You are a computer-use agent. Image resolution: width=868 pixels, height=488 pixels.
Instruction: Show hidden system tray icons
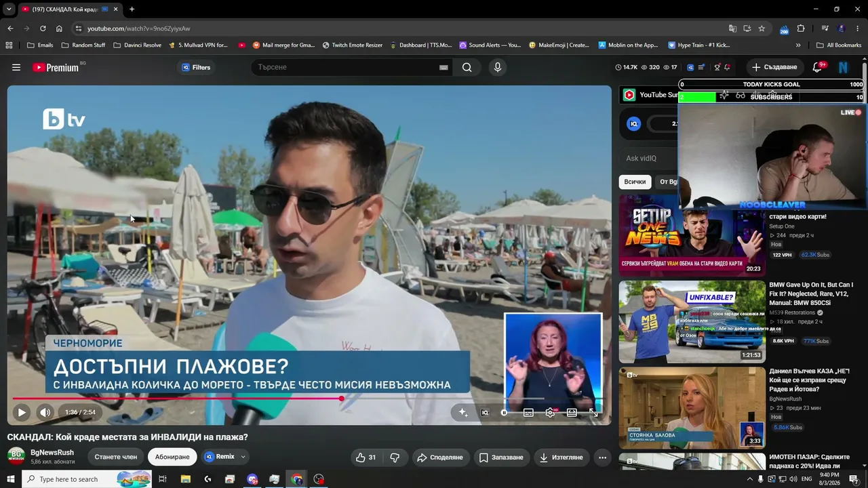[749, 479]
